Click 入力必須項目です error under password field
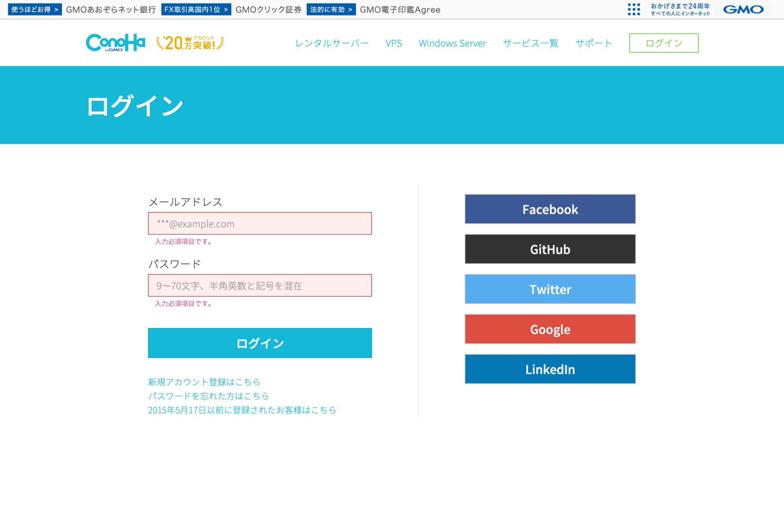 pyautogui.click(x=183, y=304)
